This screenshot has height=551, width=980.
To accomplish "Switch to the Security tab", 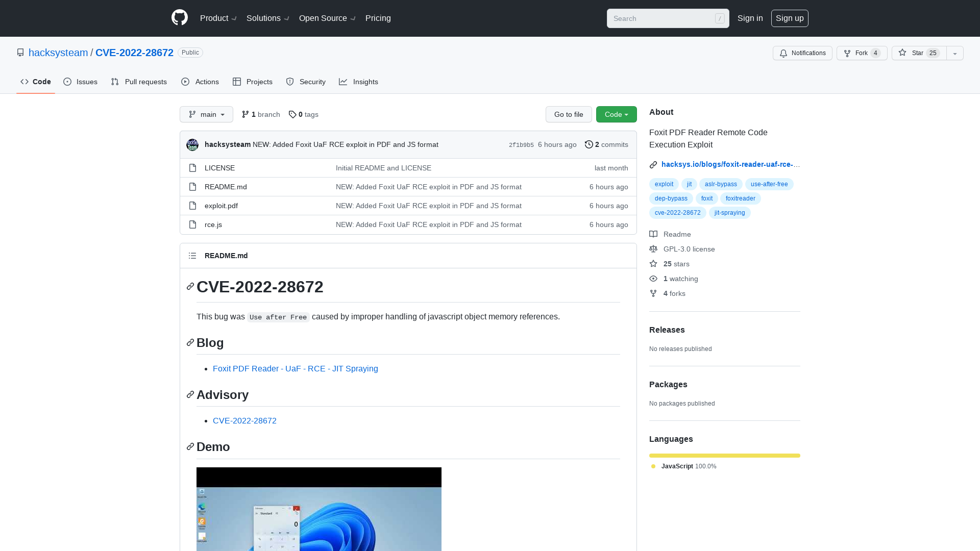I will click(306, 82).
